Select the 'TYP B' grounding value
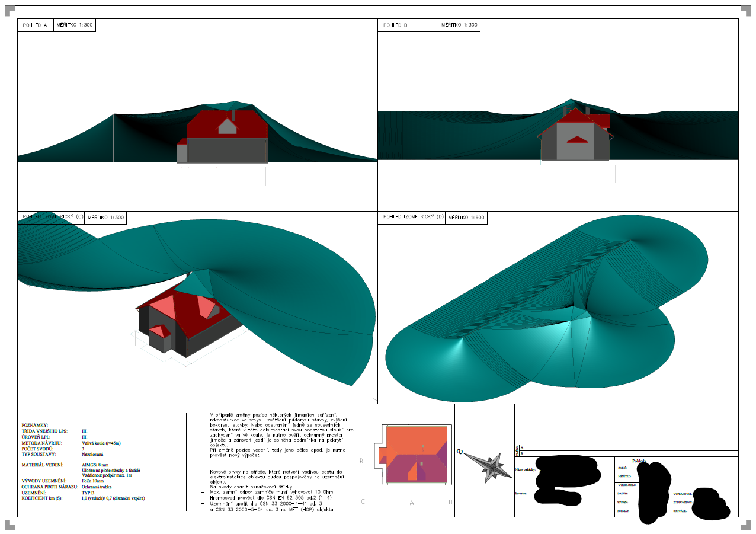The width and height of the screenshot is (756, 534). [89, 493]
